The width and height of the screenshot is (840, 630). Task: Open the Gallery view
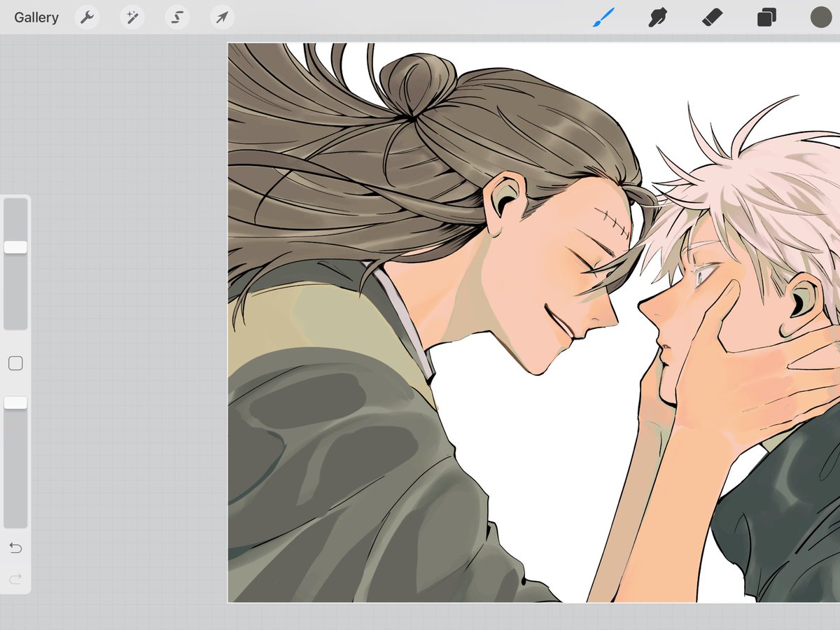(36, 17)
